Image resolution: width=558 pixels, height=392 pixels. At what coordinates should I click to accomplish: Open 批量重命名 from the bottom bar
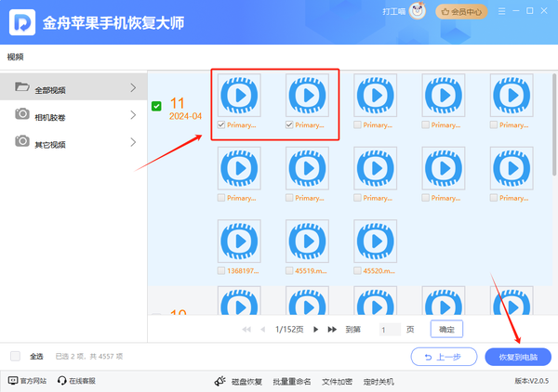pos(292,382)
